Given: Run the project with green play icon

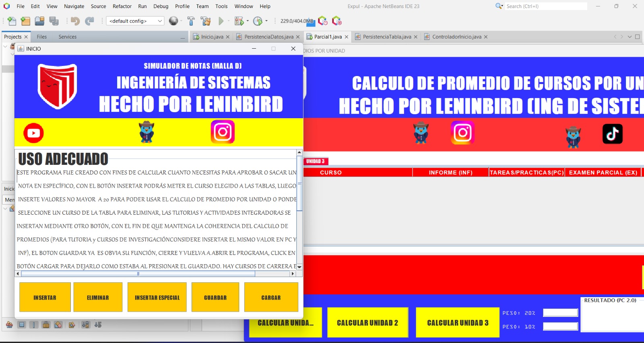Looking at the screenshot, I should 221,21.
